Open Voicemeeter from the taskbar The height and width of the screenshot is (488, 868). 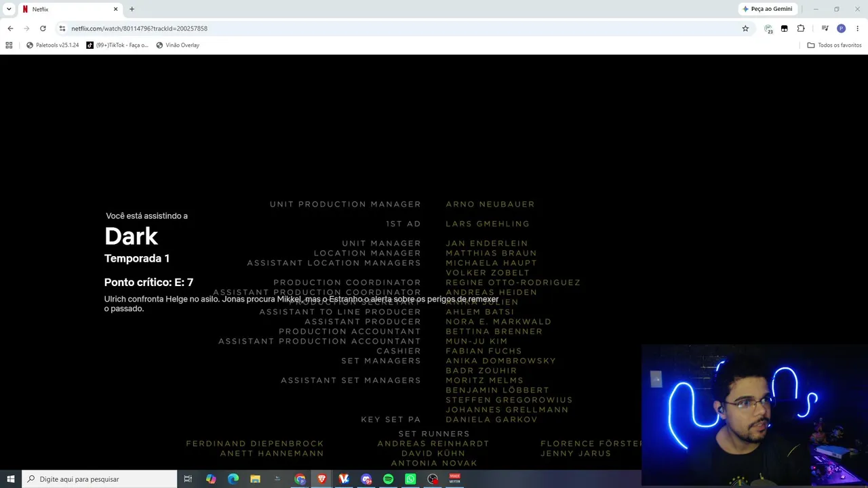pos(455,479)
